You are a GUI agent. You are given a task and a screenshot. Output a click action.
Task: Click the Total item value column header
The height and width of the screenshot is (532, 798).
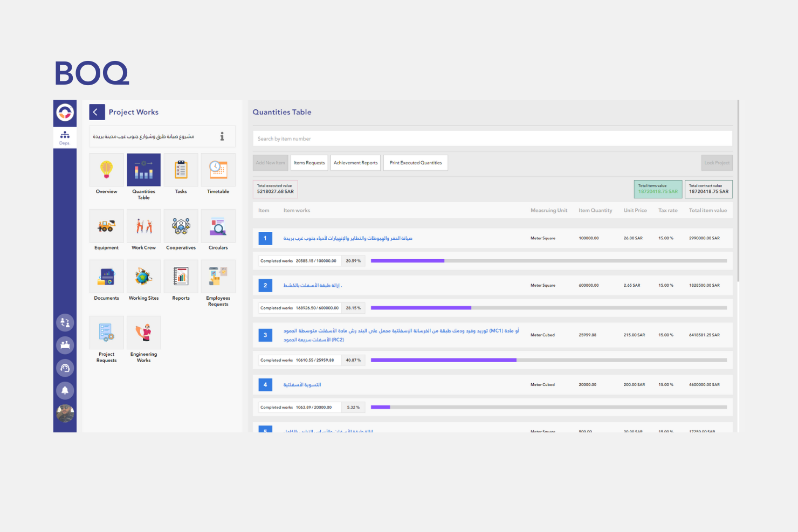click(708, 211)
